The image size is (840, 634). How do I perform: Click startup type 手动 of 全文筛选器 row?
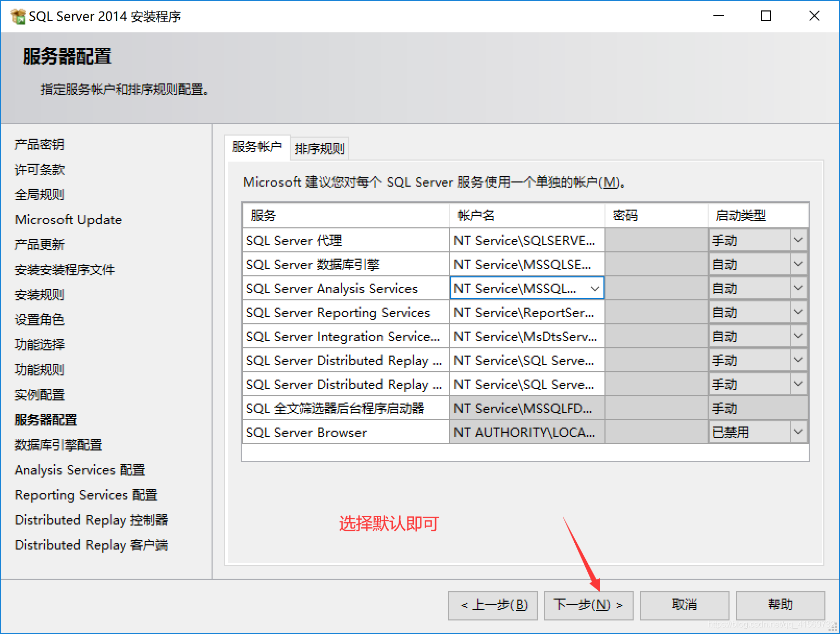[758, 408]
